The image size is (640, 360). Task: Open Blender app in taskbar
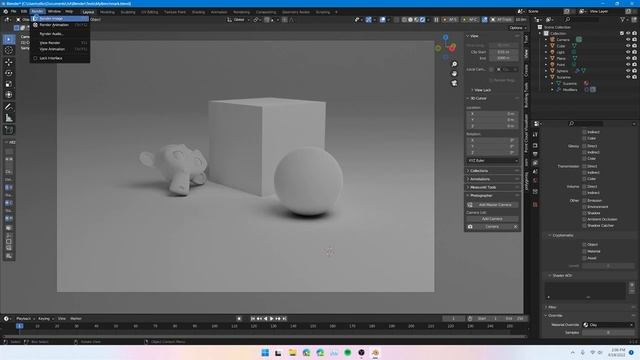pos(376,353)
